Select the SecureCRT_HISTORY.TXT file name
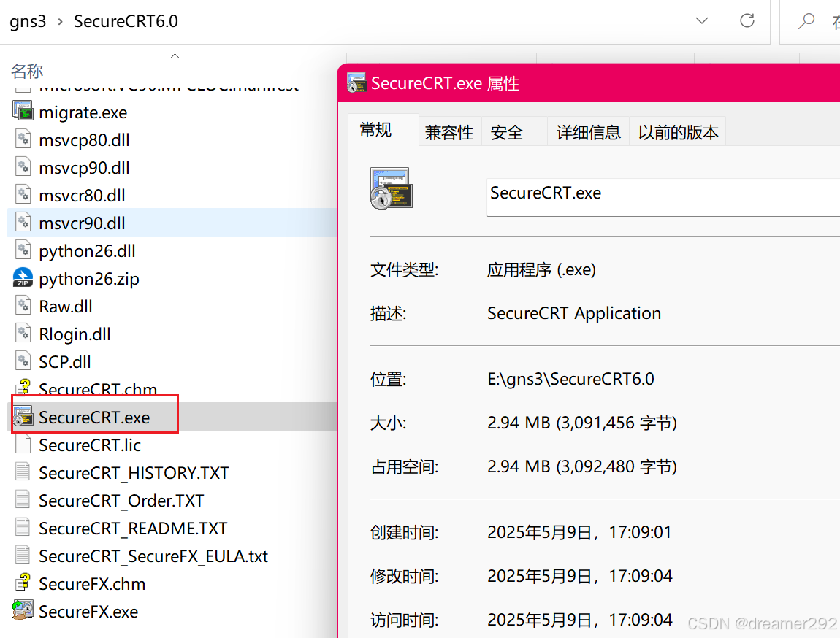Viewport: 840px width, 638px height. tap(134, 473)
